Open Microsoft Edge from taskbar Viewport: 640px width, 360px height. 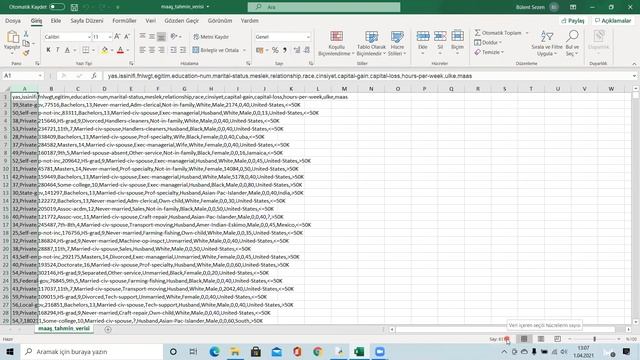(x=214, y=351)
